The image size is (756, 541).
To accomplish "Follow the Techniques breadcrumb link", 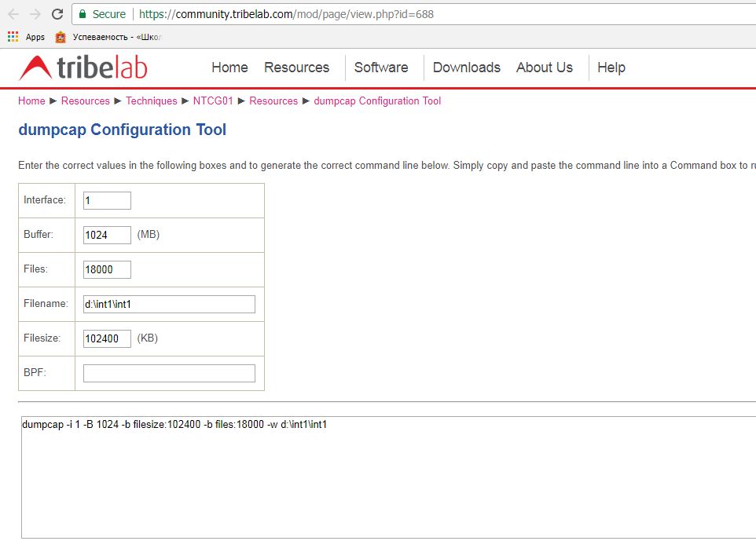I will click(152, 101).
